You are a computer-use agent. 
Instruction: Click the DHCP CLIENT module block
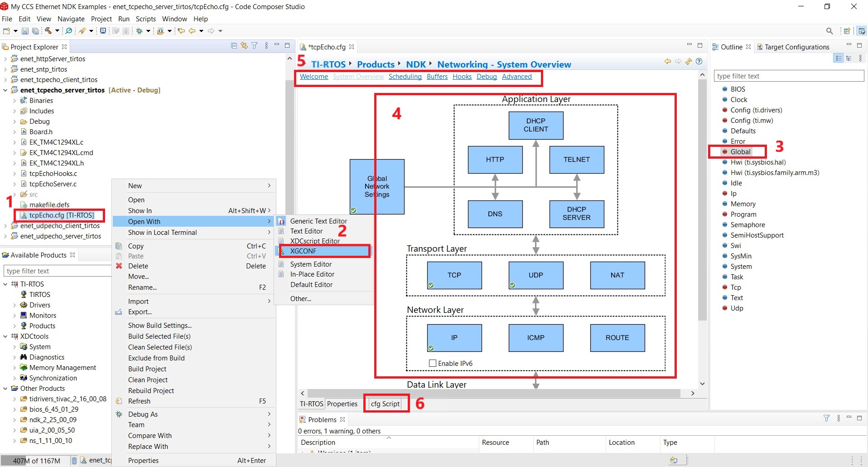[x=536, y=125]
